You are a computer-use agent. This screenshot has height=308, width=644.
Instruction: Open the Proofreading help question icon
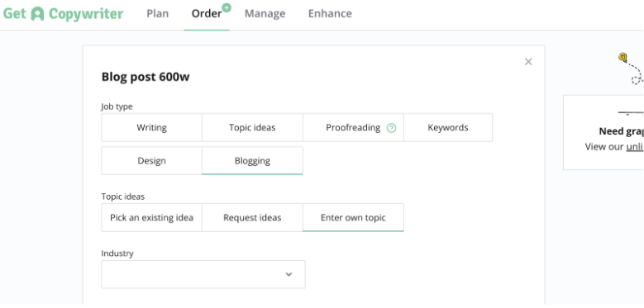click(x=391, y=128)
